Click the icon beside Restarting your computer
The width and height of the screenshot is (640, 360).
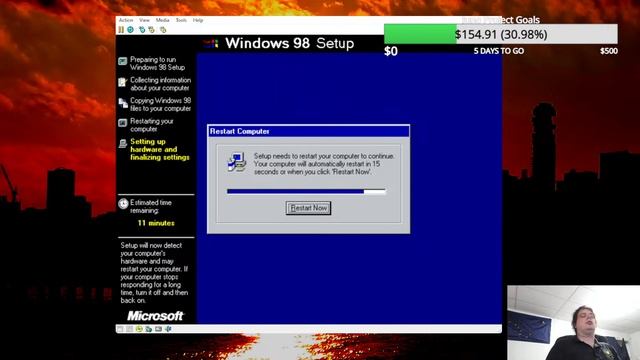pos(123,123)
